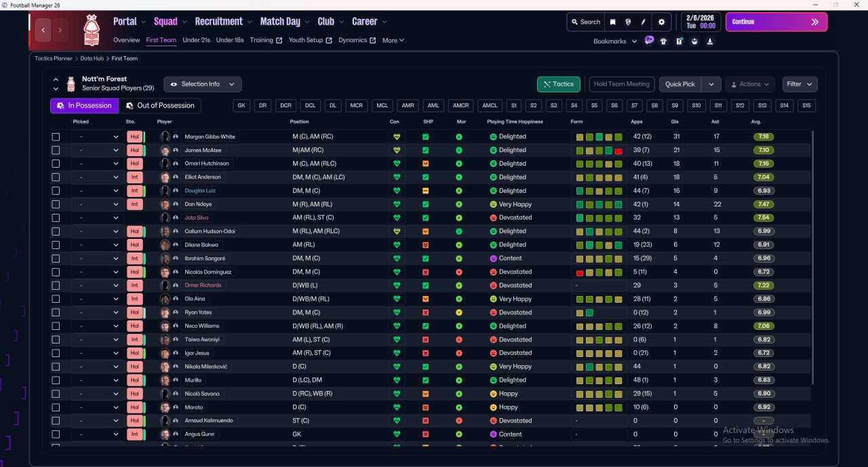Click Douglas Luiz's form colour squares
The image size is (868, 467).
click(599, 191)
